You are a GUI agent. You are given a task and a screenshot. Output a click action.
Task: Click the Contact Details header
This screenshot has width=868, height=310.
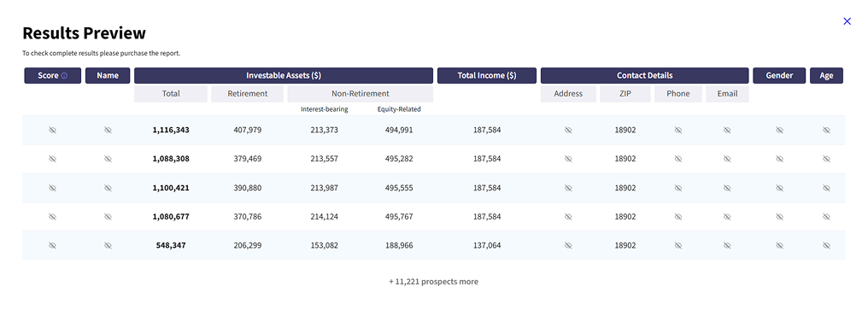[645, 76]
